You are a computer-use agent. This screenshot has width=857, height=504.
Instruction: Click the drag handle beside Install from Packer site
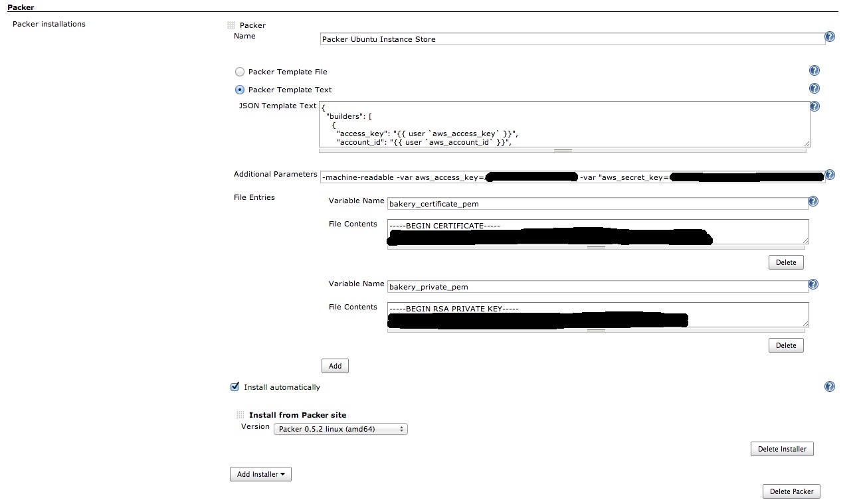click(240, 414)
